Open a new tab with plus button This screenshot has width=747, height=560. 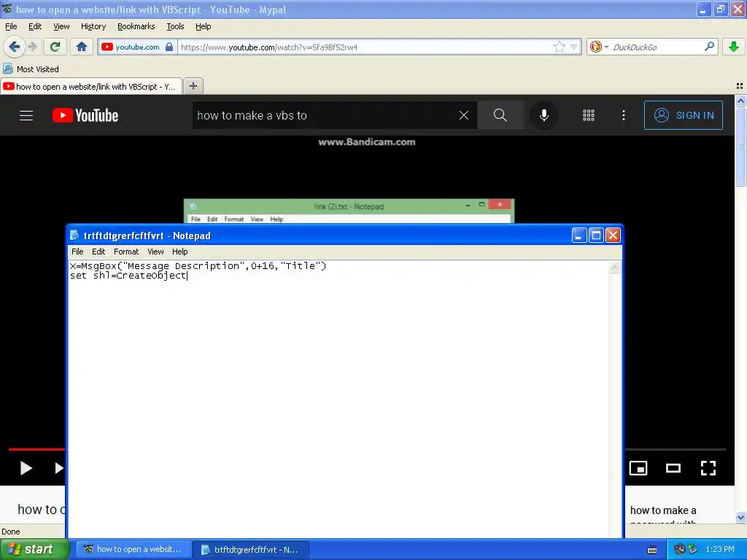[x=193, y=86]
